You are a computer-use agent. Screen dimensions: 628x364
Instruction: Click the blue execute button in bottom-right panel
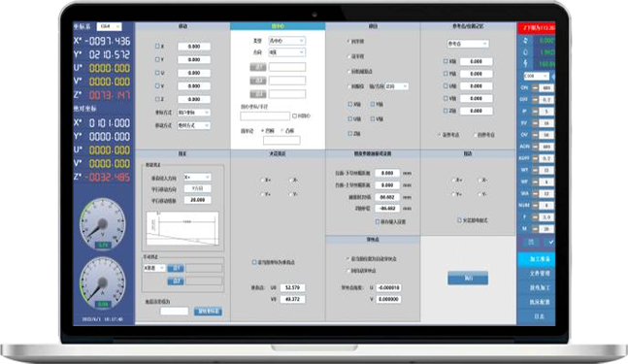click(468, 278)
